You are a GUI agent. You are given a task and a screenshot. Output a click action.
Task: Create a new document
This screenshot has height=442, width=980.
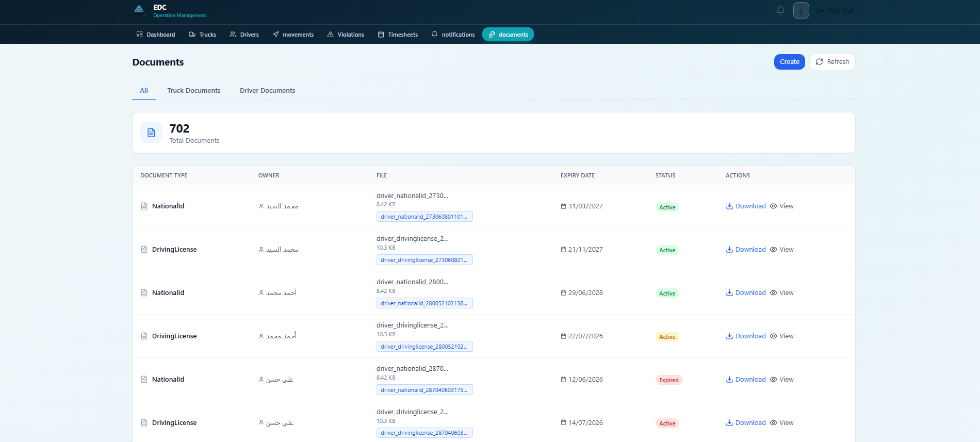(789, 62)
